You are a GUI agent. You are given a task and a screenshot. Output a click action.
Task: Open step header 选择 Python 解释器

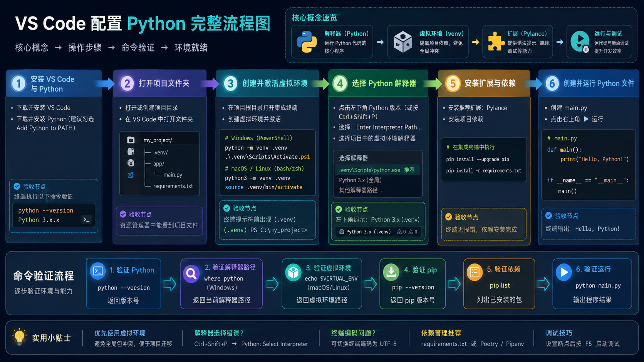click(378, 83)
